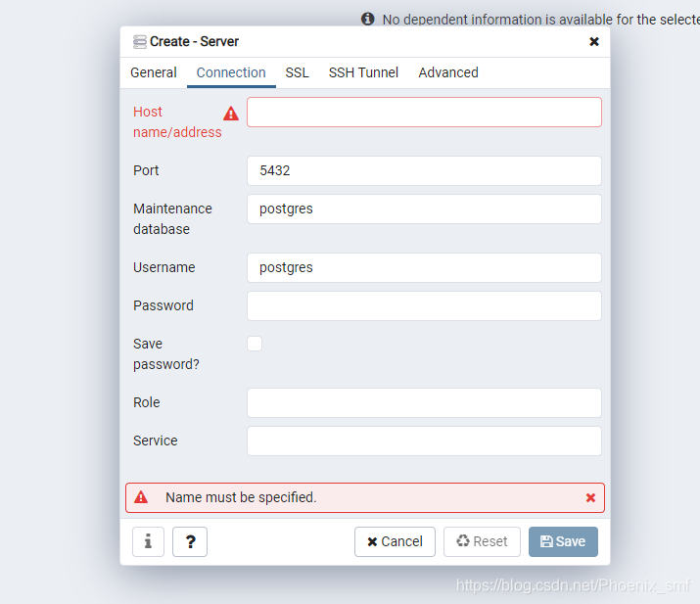The width and height of the screenshot is (700, 604).
Task: Click the host name warning triangle icon
Action: coord(231,114)
